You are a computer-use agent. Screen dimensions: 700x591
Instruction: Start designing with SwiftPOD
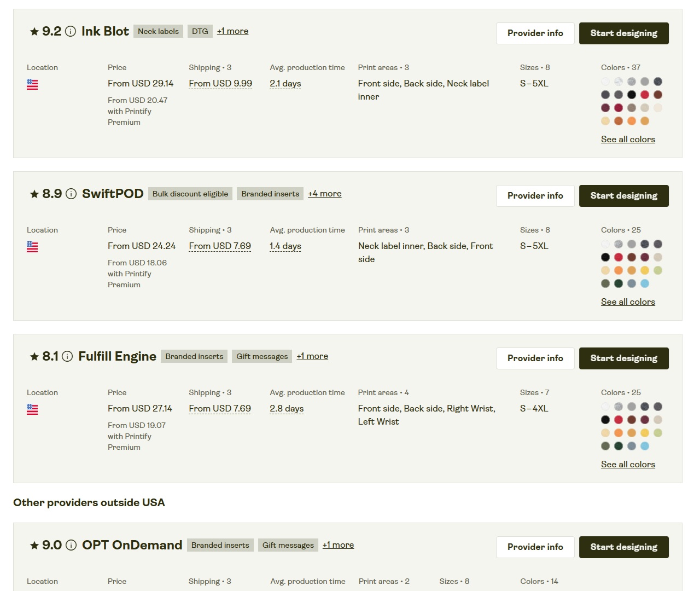point(623,196)
